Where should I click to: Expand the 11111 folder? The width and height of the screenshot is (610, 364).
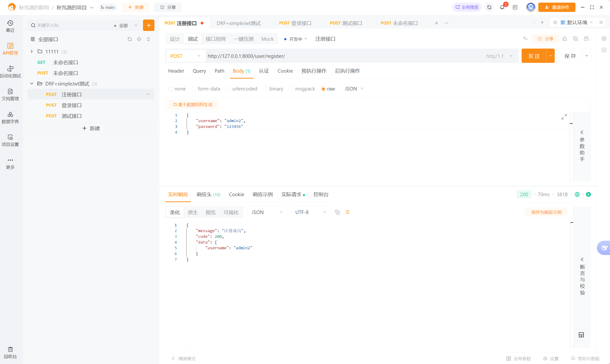(32, 51)
